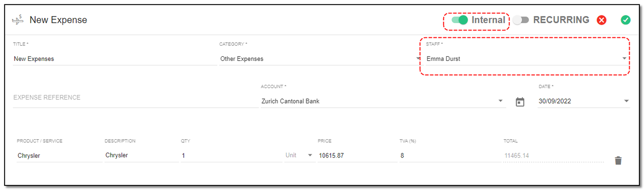644x190 pixels.
Task: Open the calendar date picker icon
Action: (x=520, y=102)
